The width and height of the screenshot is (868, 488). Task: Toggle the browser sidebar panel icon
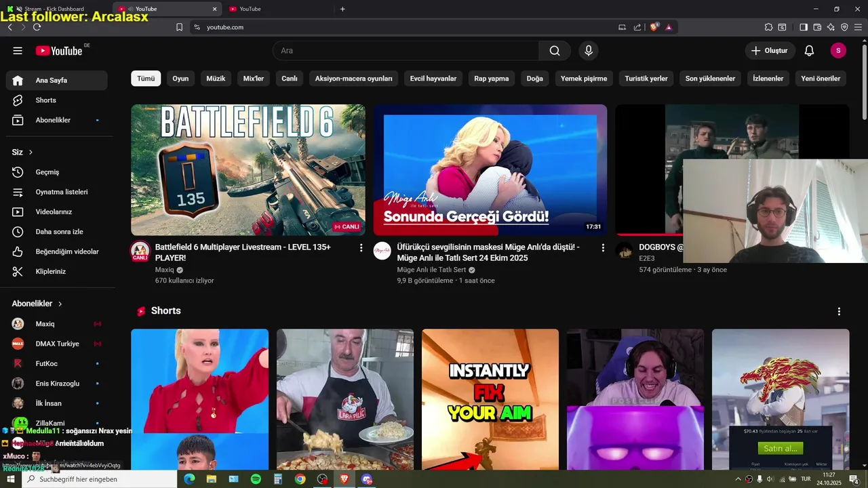pyautogui.click(x=804, y=27)
